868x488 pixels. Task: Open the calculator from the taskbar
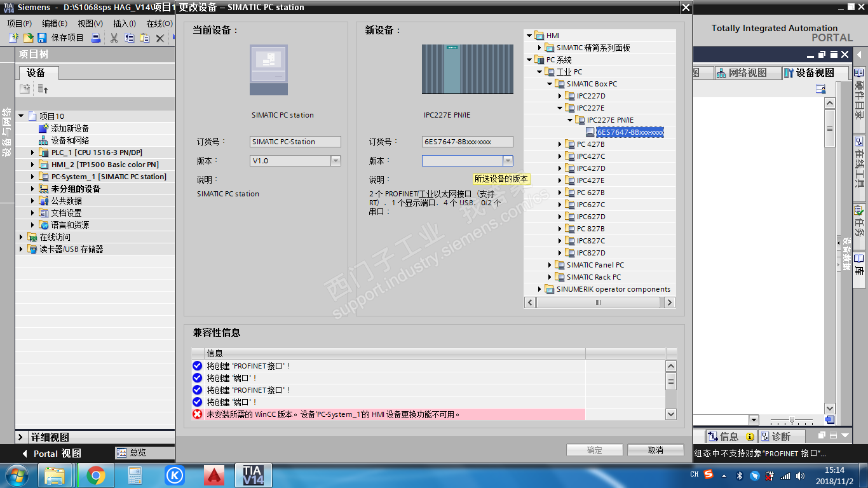pos(135,475)
